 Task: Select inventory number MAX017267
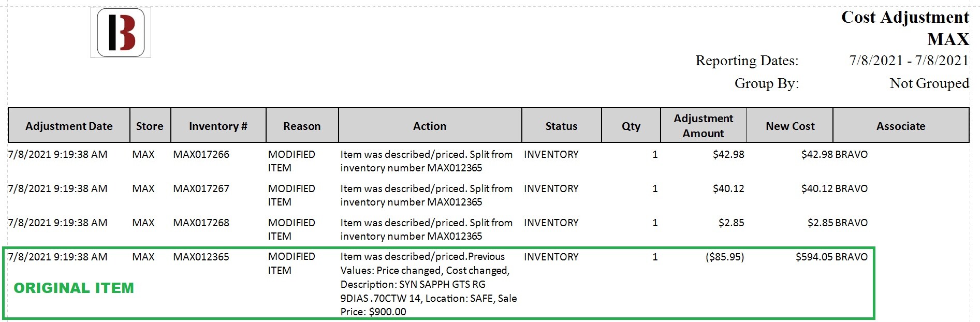[x=201, y=188]
